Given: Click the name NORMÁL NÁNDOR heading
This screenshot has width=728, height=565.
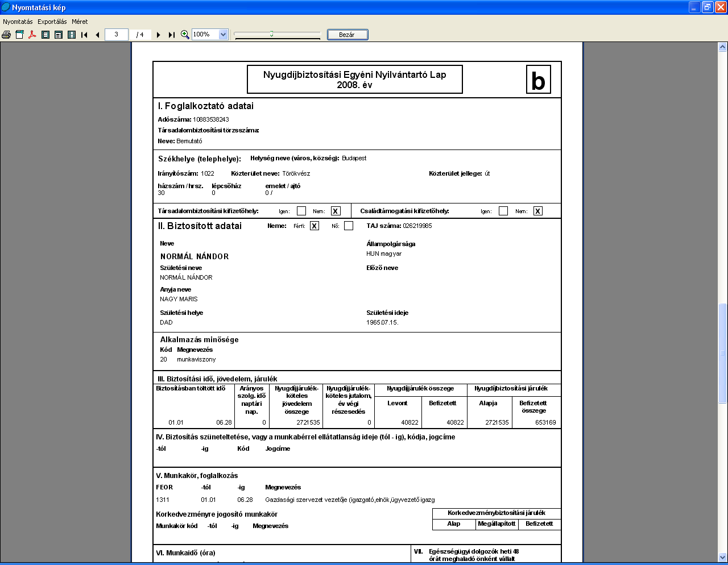Looking at the screenshot, I should coord(195,257).
